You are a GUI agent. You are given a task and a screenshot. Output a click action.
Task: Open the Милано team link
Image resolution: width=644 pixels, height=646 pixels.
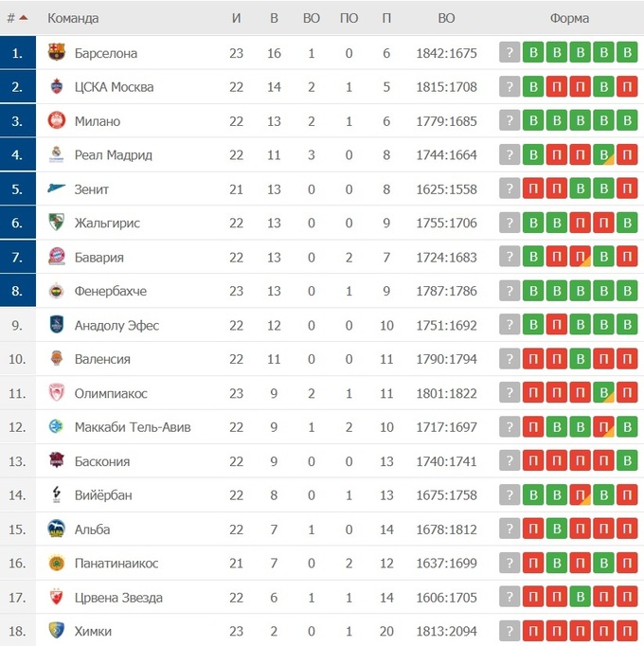pyautogui.click(x=98, y=121)
